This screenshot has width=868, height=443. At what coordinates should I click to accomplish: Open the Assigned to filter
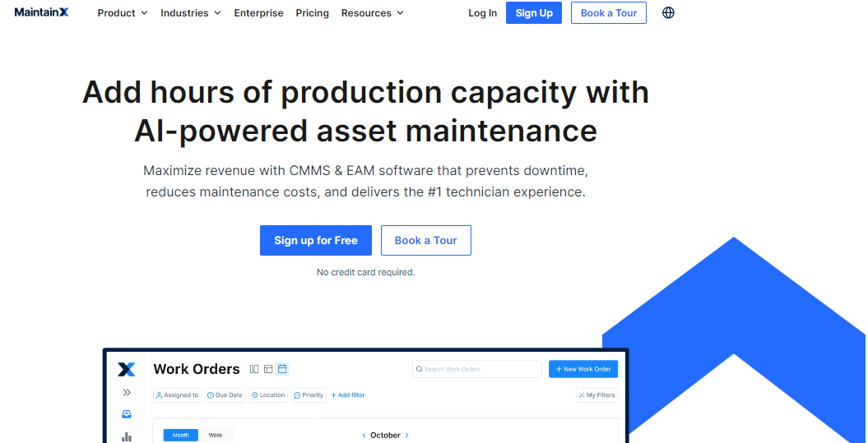[x=177, y=395]
